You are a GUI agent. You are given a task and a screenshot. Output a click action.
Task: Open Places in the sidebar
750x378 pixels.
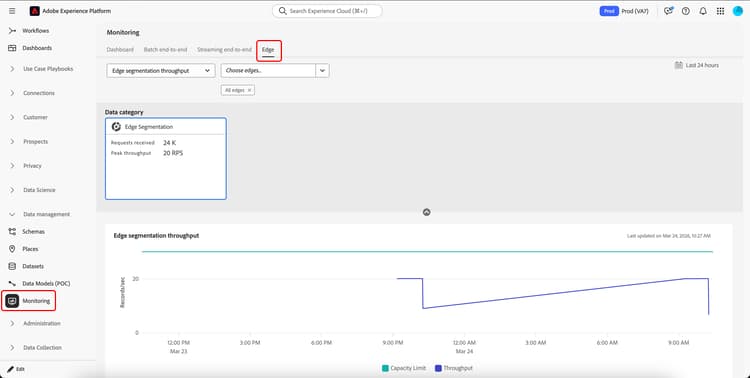coord(30,249)
